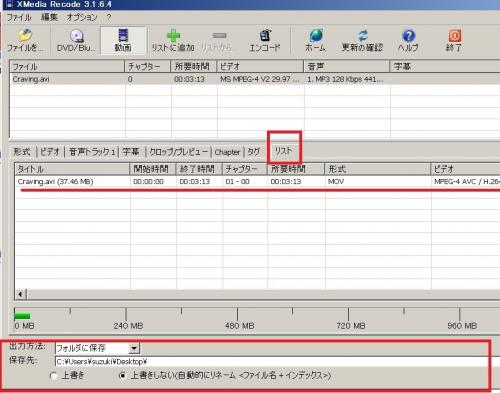
Task: Click MS MPEG-4 V2 29.97 video cell
Action: (x=260, y=79)
